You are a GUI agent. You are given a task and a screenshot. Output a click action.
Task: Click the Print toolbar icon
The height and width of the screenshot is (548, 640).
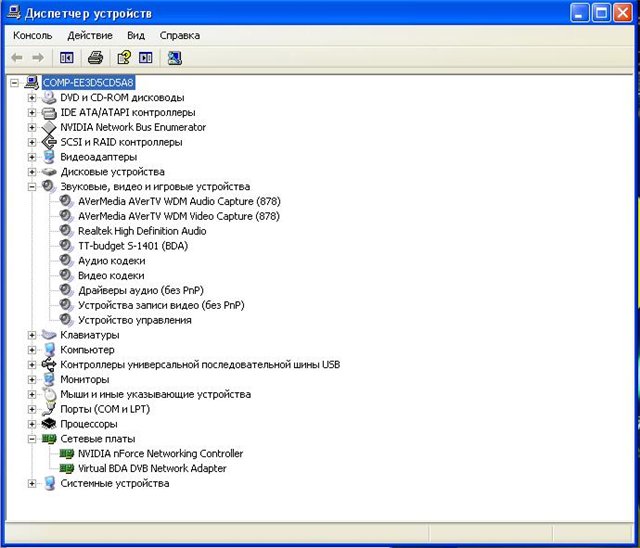[x=96, y=58]
